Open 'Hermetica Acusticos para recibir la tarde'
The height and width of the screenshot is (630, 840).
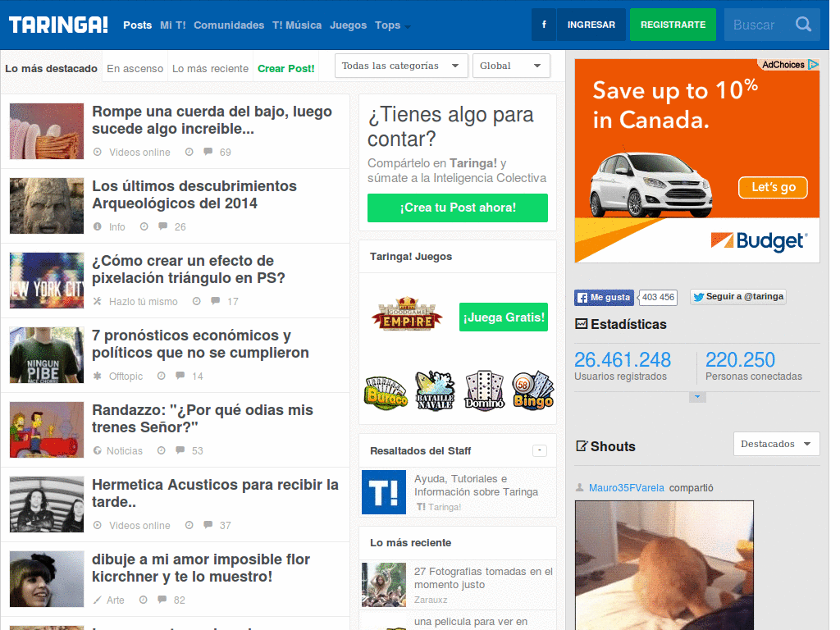tap(215, 493)
